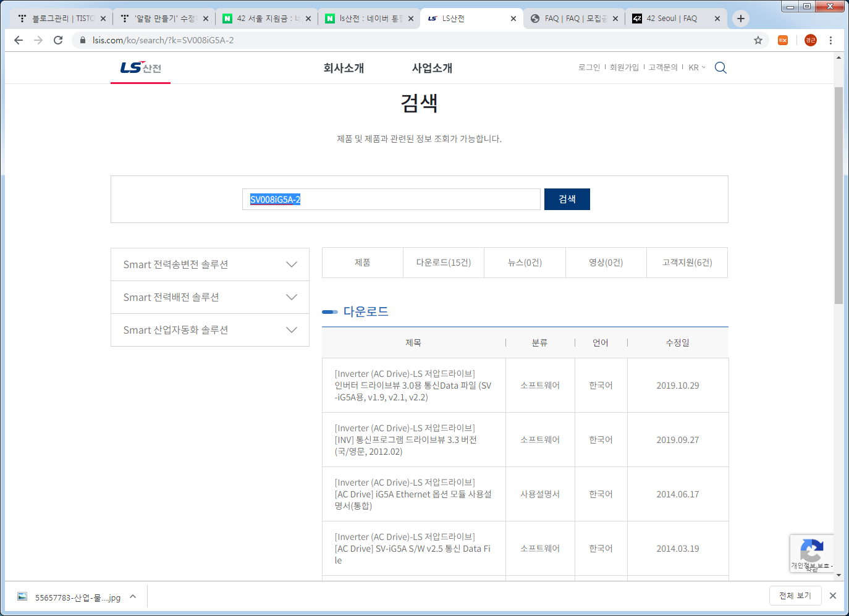Close the LS산전 active tab
Viewport: 849px width, 616px height.
pos(513,19)
